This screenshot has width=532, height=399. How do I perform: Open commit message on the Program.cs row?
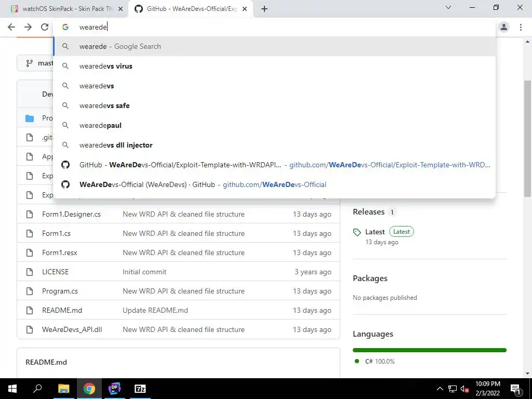183,291
